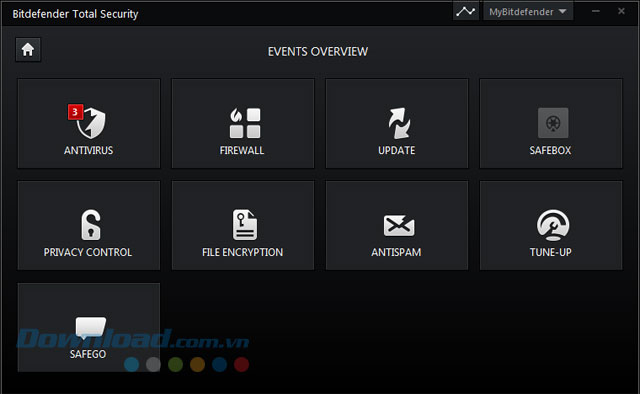Click the red 3 notification badge
Screen dimensions: 640x394
pos(75,112)
